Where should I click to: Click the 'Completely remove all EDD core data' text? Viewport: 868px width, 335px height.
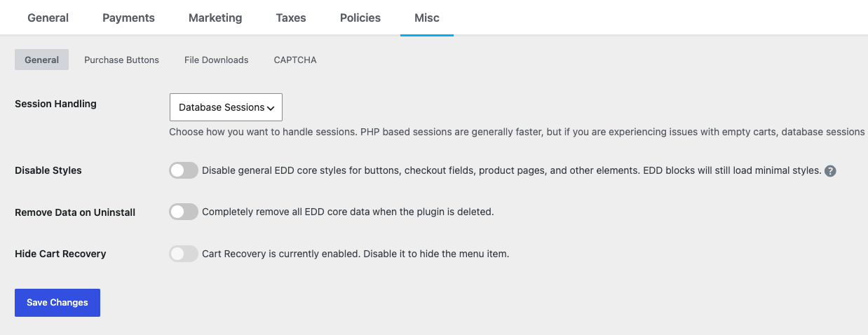click(x=348, y=212)
